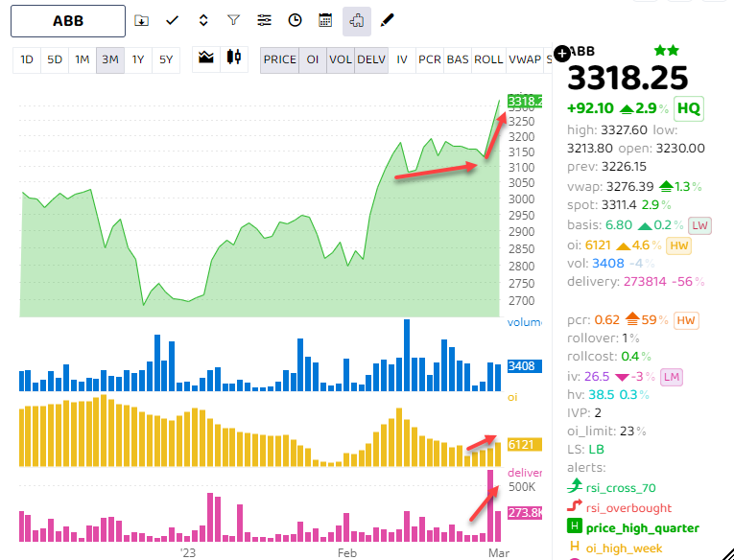The image size is (734, 560).
Task: Click the delivery value 273814
Action: pos(645,282)
